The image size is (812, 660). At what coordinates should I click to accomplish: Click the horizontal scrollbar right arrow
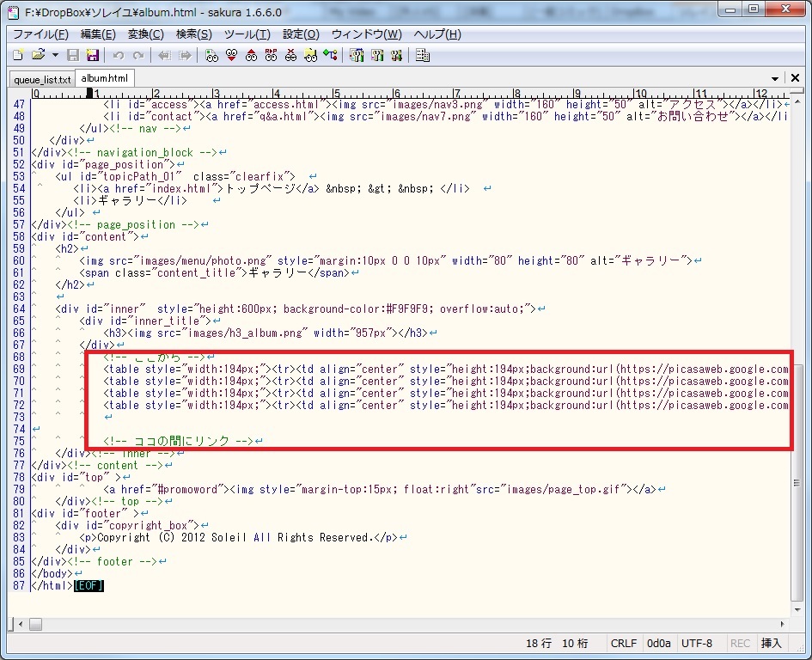click(x=783, y=624)
